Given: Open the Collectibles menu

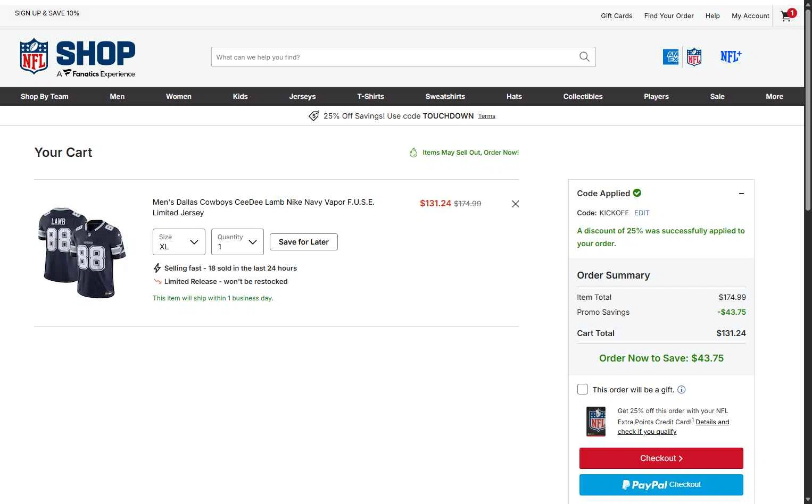Looking at the screenshot, I should click(583, 97).
